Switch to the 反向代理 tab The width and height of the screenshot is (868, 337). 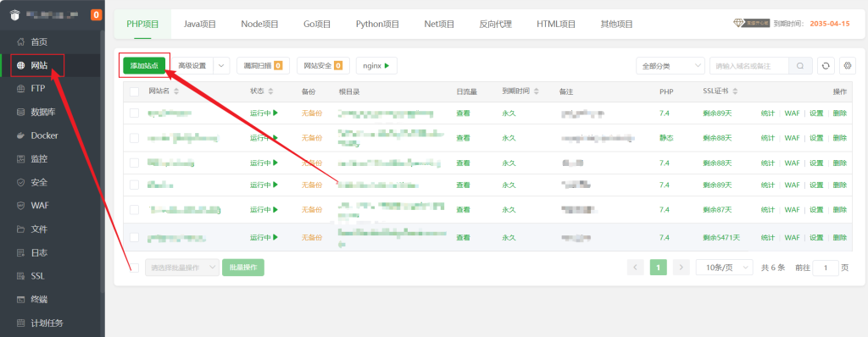coord(495,24)
